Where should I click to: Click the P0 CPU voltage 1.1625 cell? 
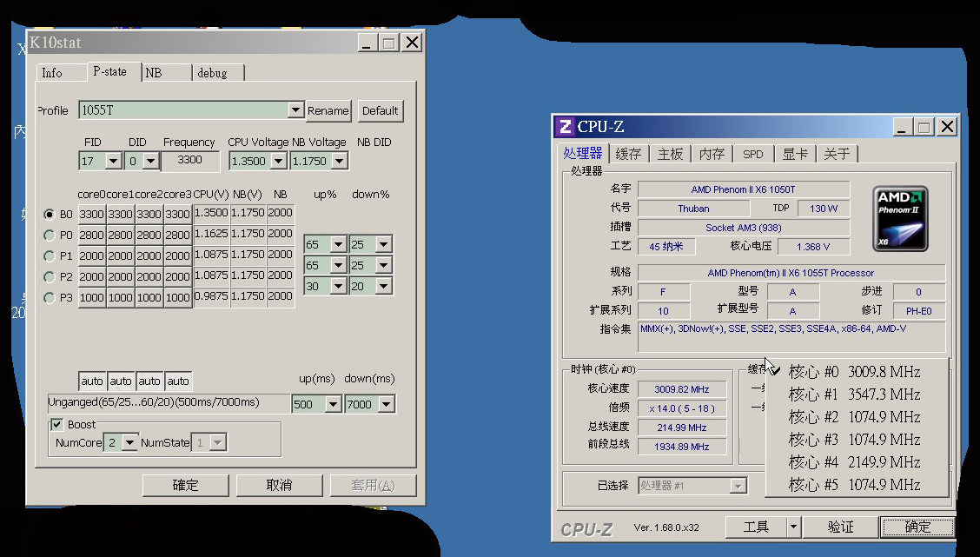pyautogui.click(x=211, y=234)
